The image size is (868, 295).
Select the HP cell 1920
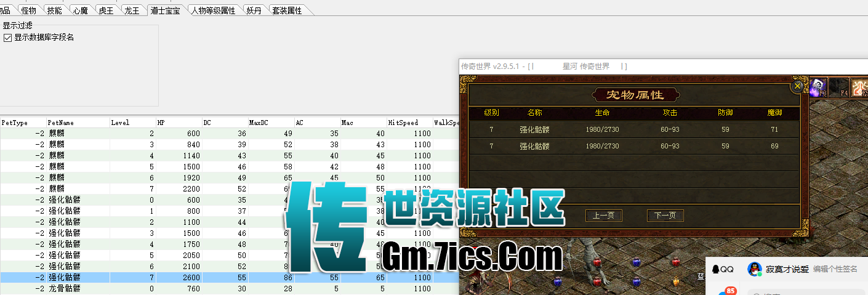179,177
